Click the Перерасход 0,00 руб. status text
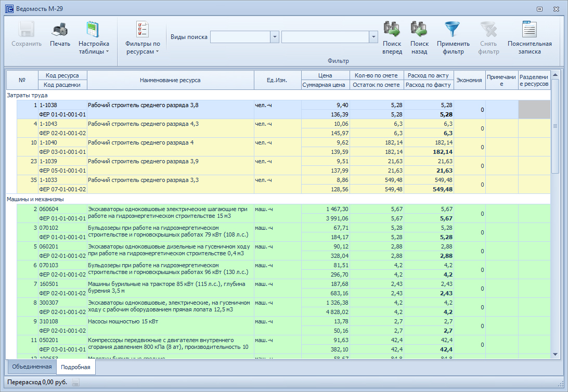 37,382
